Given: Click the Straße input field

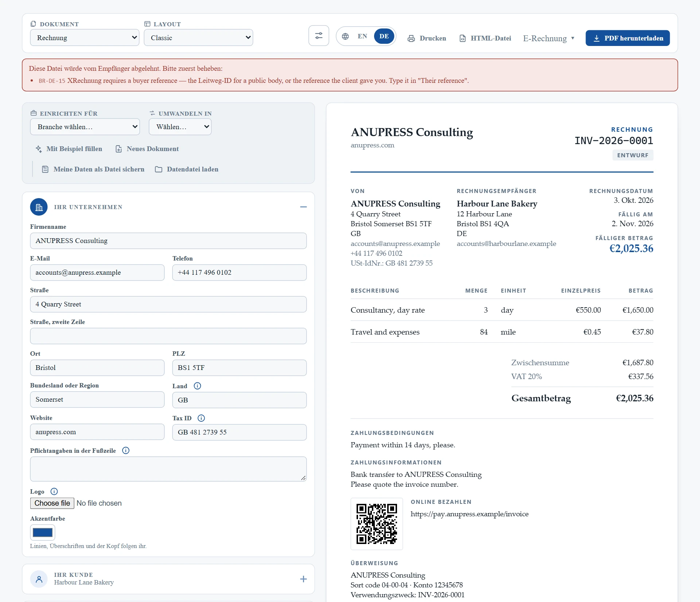Looking at the screenshot, I should pyautogui.click(x=168, y=304).
